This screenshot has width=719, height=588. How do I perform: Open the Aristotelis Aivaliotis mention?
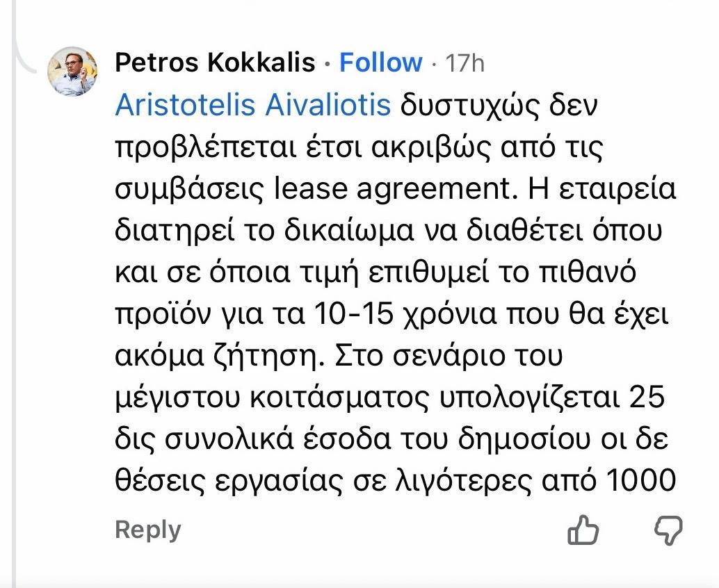click(x=252, y=105)
